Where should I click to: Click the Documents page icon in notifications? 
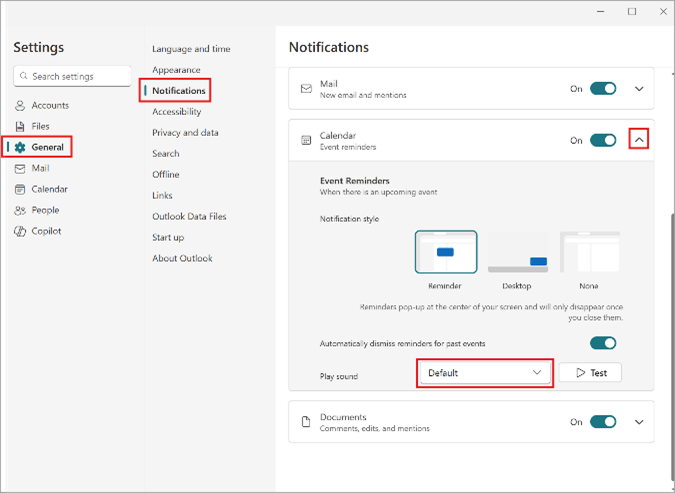[x=306, y=422]
